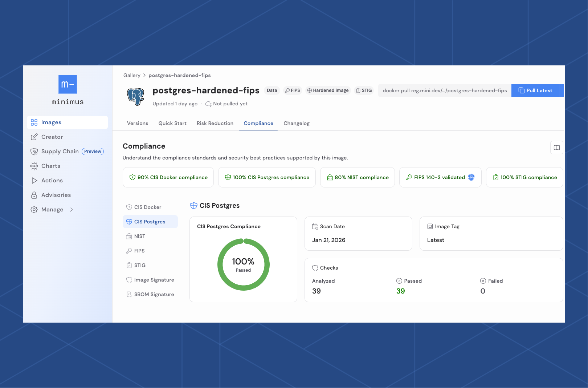The image size is (588, 388).
Task: Click the Charts helm icon
Action: pos(34,166)
